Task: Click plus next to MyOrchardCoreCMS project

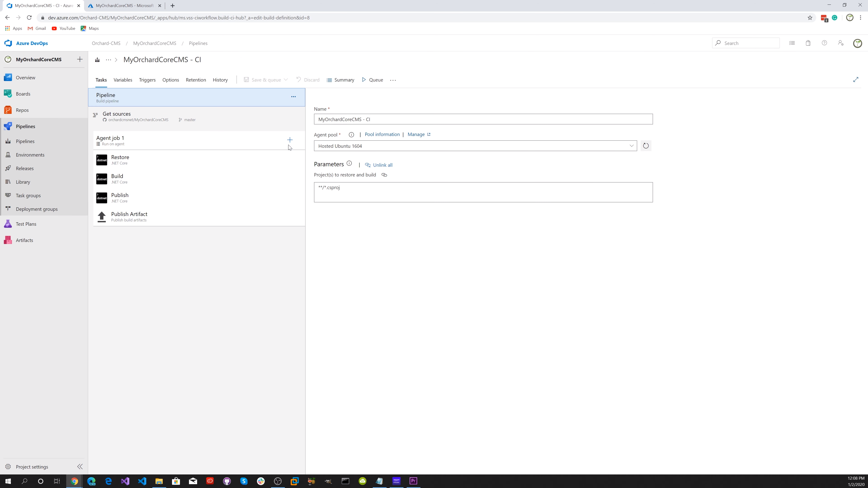Action: point(80,59)
